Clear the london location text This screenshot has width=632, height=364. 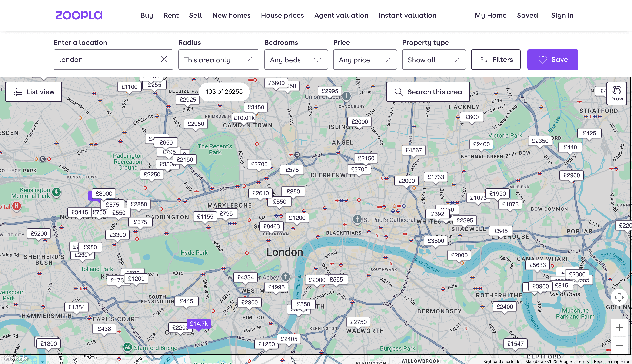tap(164, 59)
